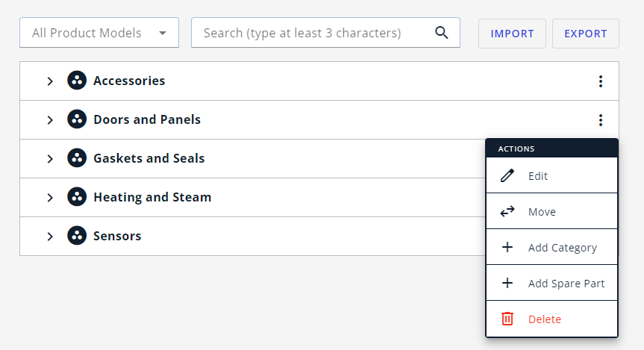This screenshot has width=644, height=350.
Task: Click Doors and Panels three-dot menu
Action: 601,120
